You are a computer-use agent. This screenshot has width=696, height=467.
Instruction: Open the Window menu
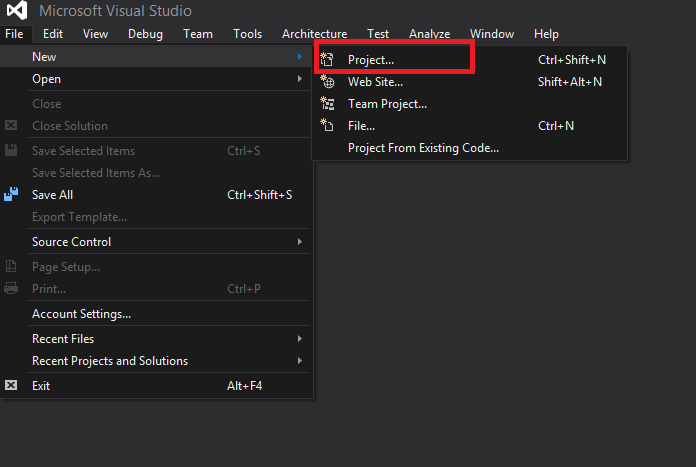coord(492,34)
